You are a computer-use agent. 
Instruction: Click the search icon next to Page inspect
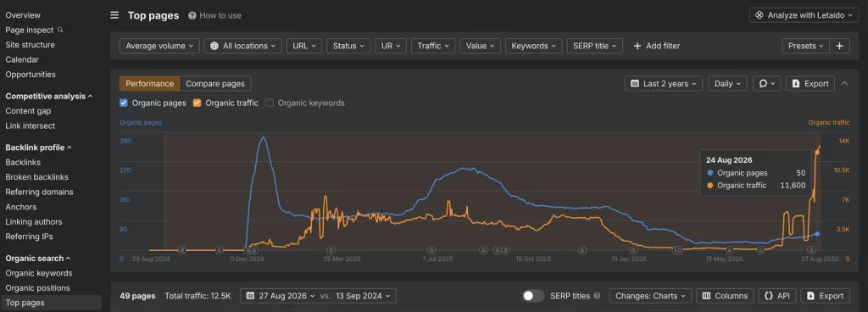pyautogui.click(x=60, y=30)
